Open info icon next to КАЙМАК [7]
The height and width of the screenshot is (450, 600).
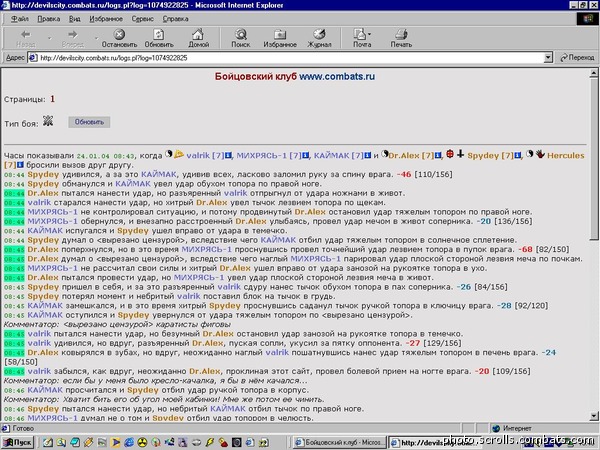point(367,155)
